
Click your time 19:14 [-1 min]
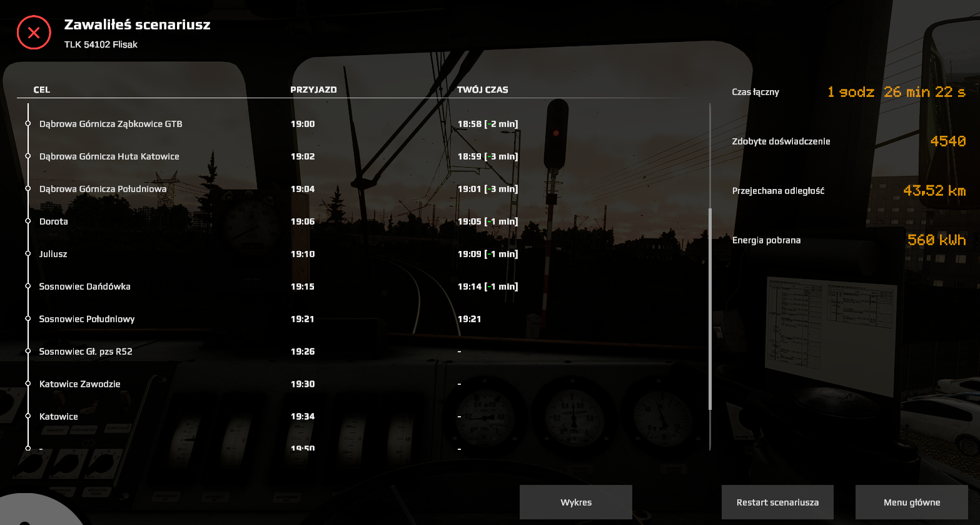click(x=488, y=287)
